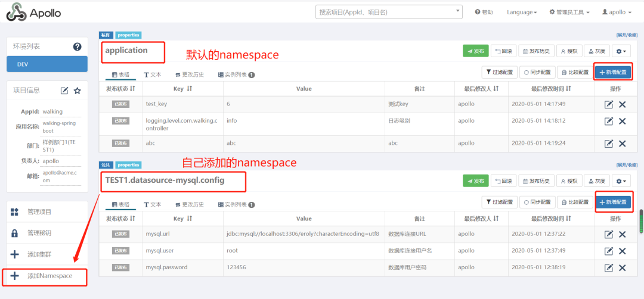Edit the test_key row

point(609,105)
